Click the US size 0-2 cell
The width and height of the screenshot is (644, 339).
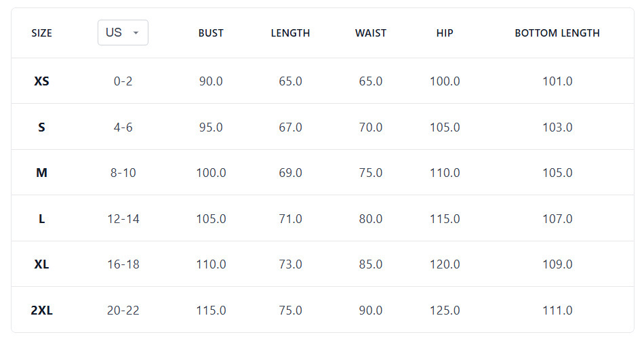pos(123,81)
